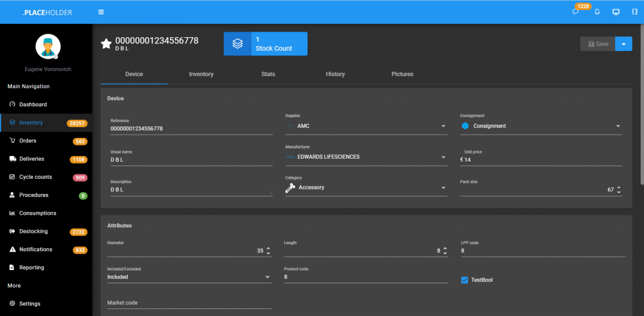The height and width of the screenshot is (316, 644).
Task: Switch to the History tab
Action: [x=335, y=74]
